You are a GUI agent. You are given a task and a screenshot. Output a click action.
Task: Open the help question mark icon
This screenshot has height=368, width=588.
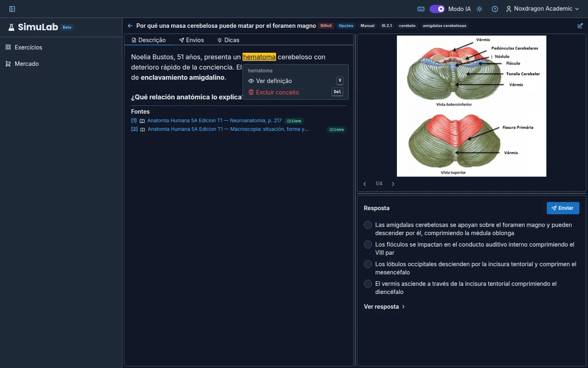[495, 9]
